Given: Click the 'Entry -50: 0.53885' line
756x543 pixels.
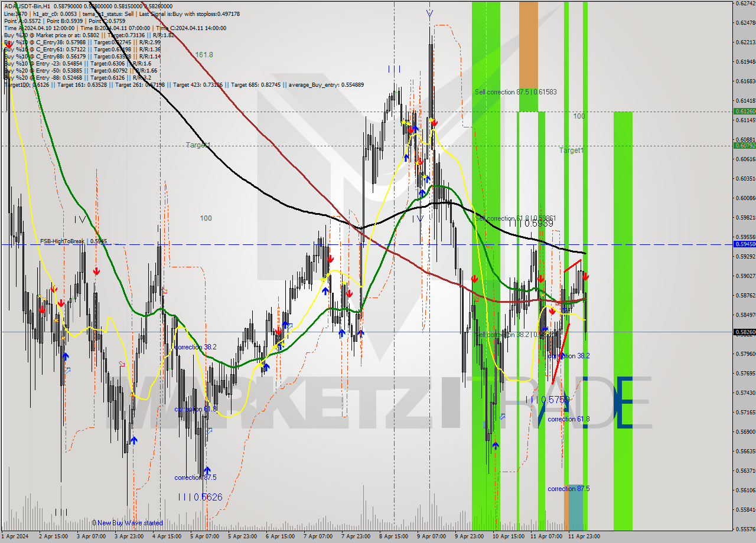Looking at the screenshot, I should [x=60, y=71].
